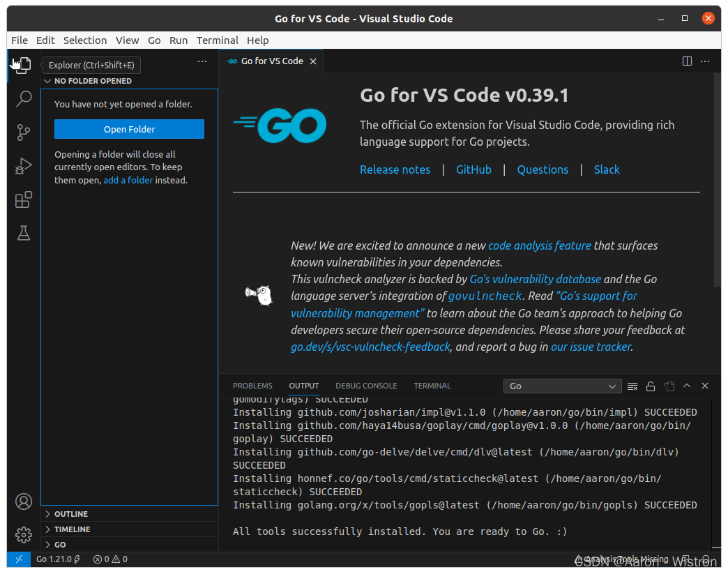
Task: Open the Slack link
Action: coord(607,170)
